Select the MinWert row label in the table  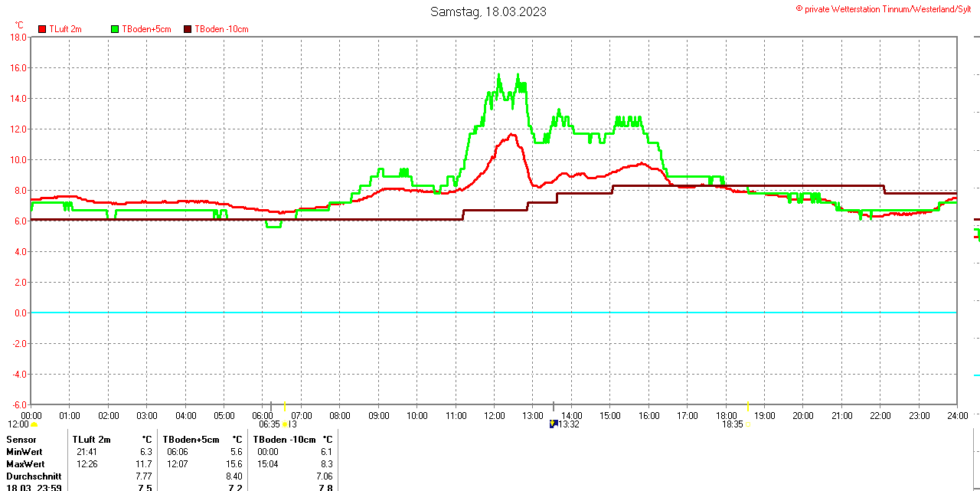(x=25, y=452)
